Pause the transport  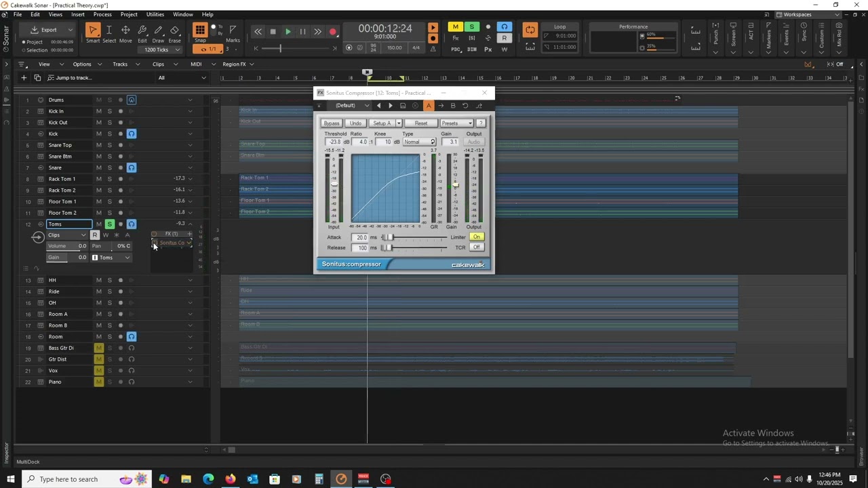click(x=302, y=32)
